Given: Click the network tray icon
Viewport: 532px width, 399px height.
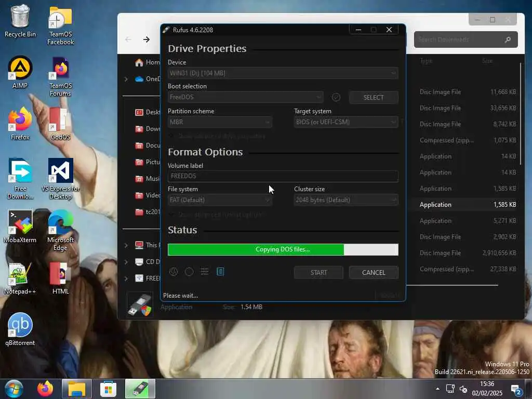Looking at the screenshot, I should tap(450, 389).
